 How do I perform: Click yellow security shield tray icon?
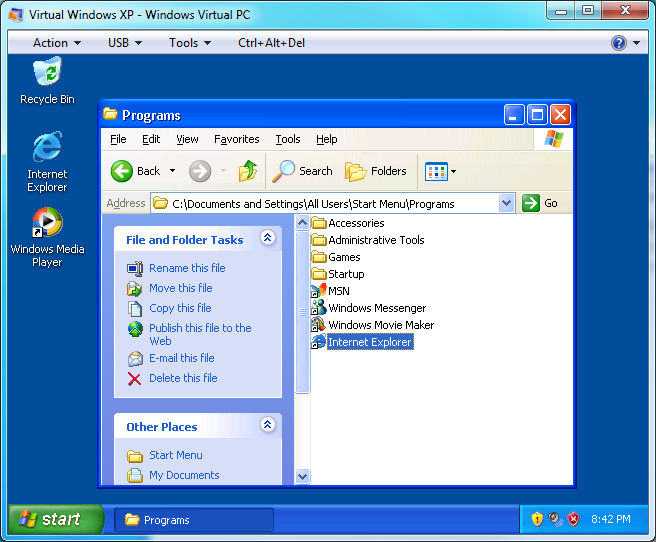click(x=537, y=519)
